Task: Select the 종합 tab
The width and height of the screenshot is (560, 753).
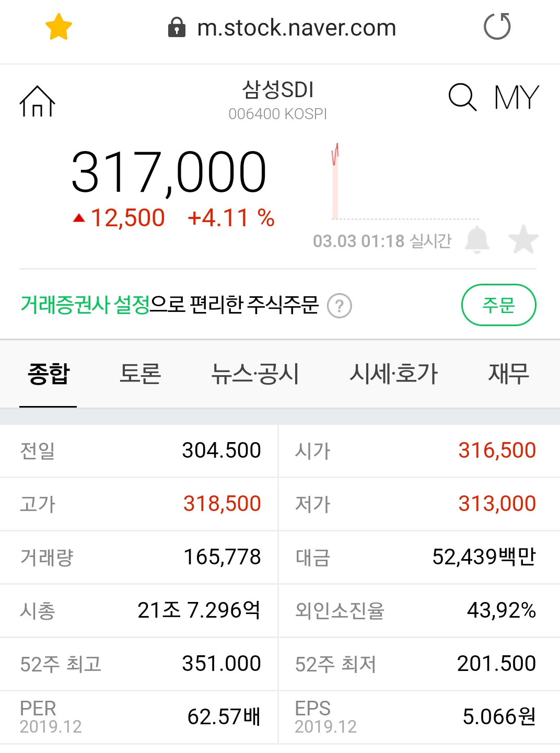Action: (x=49, y=374)
